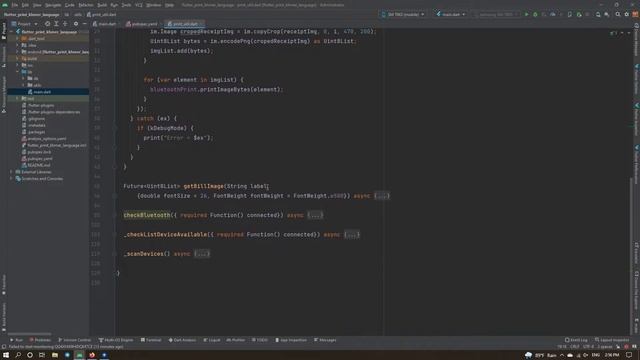Open the Problems tool window
Viewport: 640px width, 360px height.
click(x=40, y=340)
